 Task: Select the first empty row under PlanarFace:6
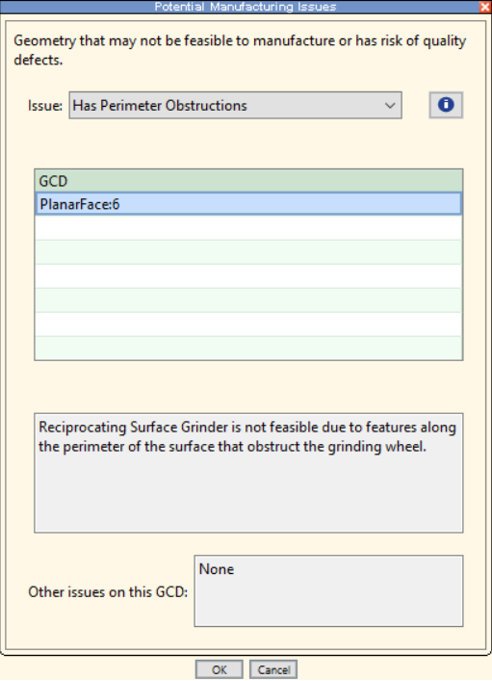pos(248,228)
